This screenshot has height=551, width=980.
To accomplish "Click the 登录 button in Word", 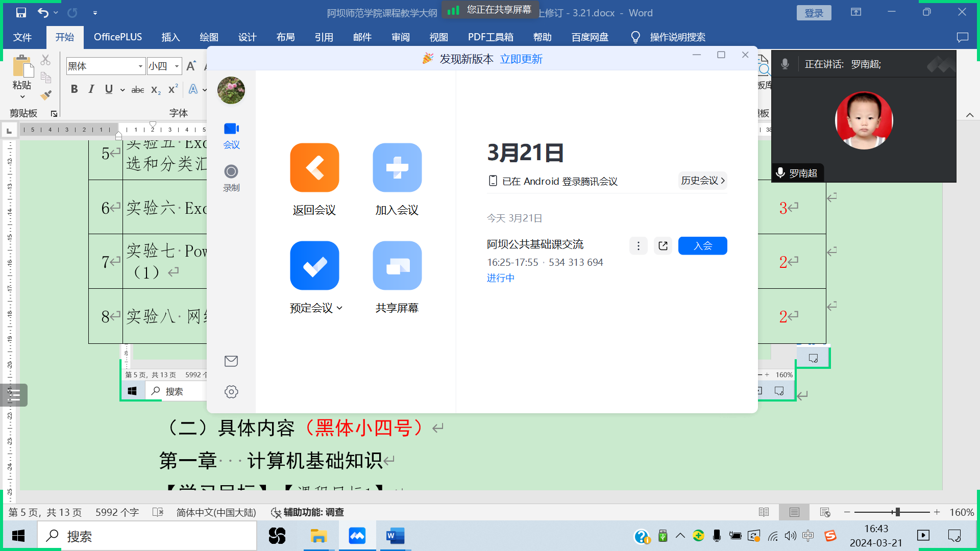I will [x=814, y=13].
